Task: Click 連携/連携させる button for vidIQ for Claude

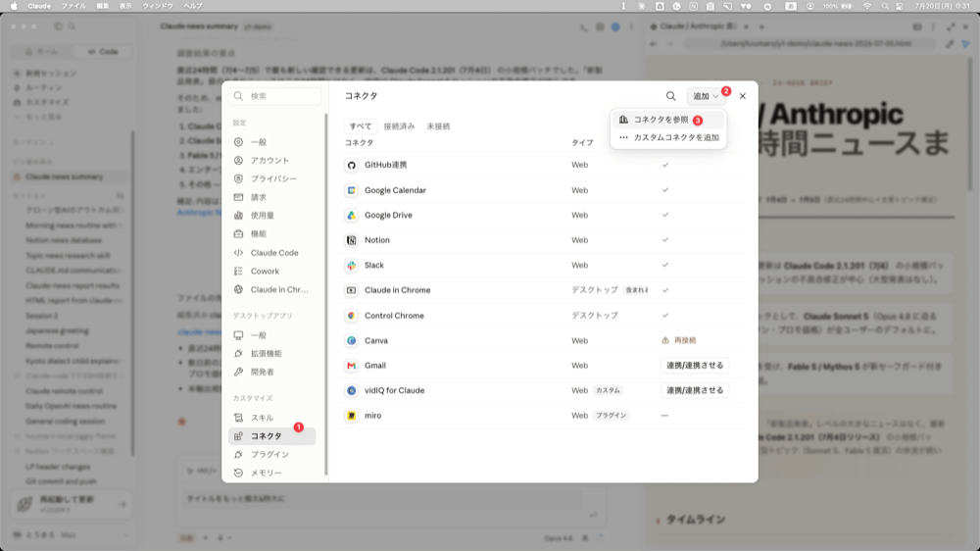Action: pyautogui.click(x=695, y=390)
